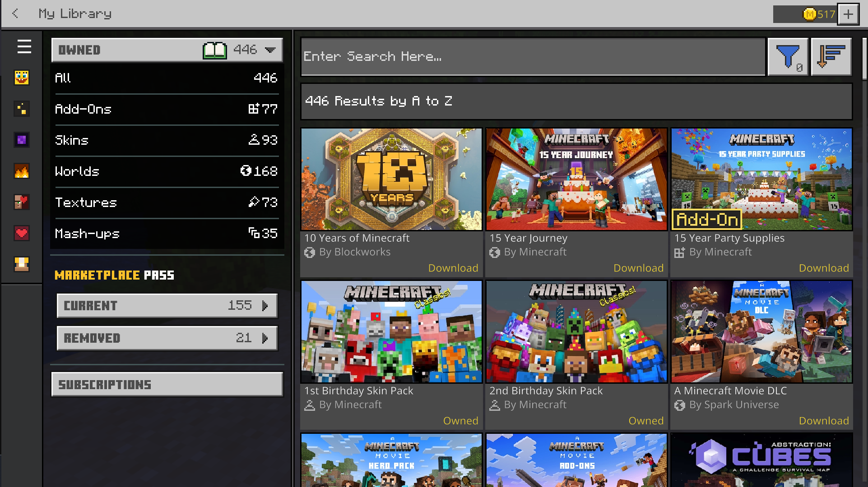Click the flame sidebar icon
The height and width of the screenshot is (487, 868).
coord(21,171)
